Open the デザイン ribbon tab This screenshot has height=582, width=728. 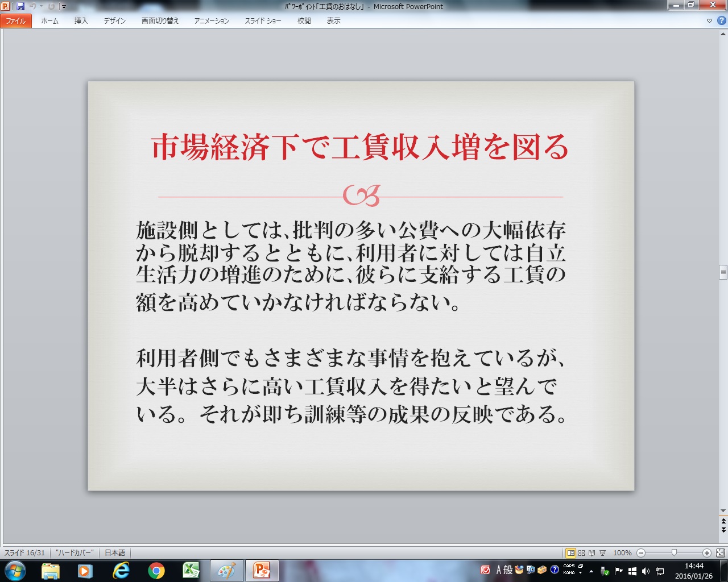[x=114, y=20]
